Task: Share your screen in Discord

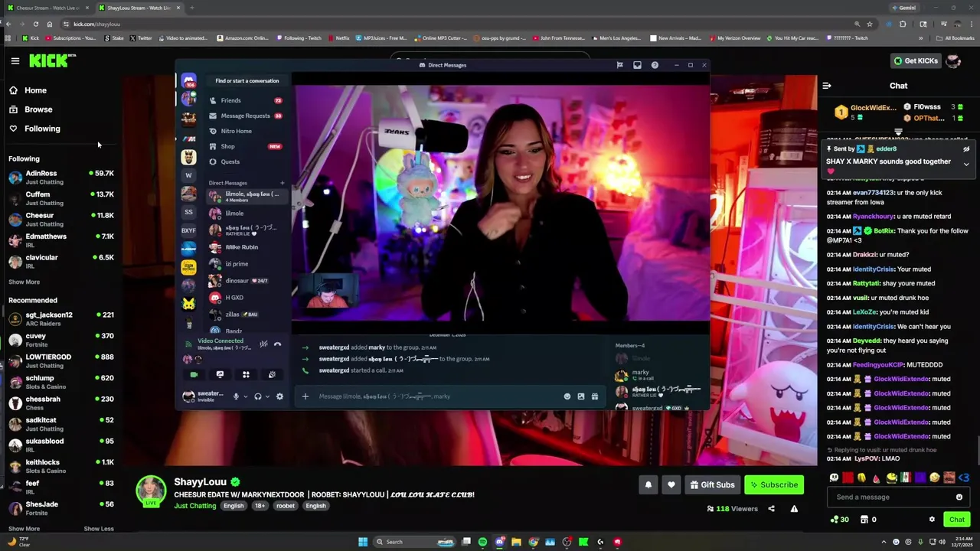Action: (x=220, y=374)
